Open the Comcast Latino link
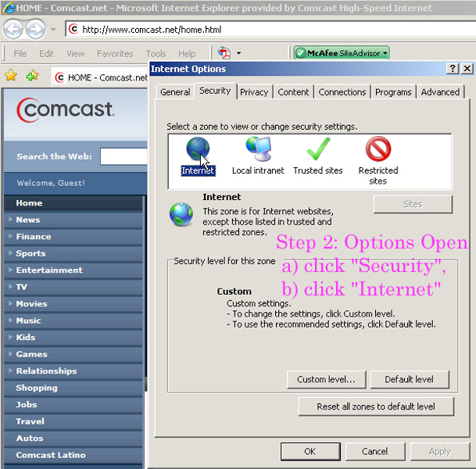This screenshot has height=469, width=476. click(x=51, y=455)
